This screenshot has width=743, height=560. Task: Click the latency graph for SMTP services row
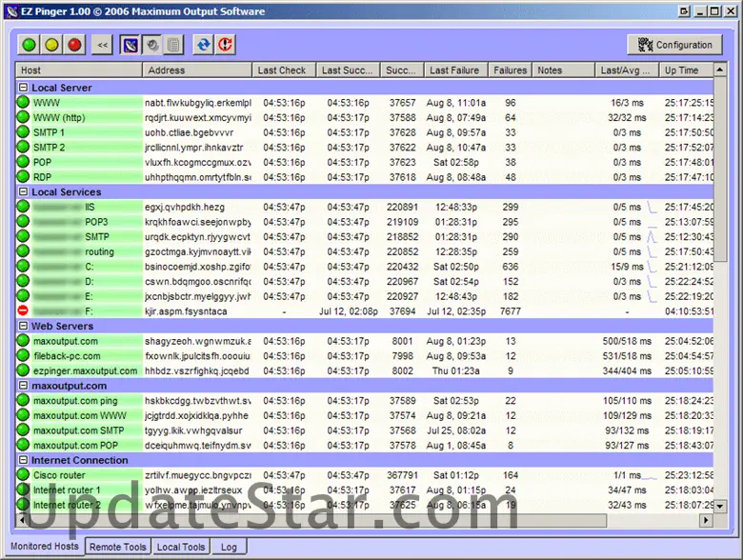point(653,236)
